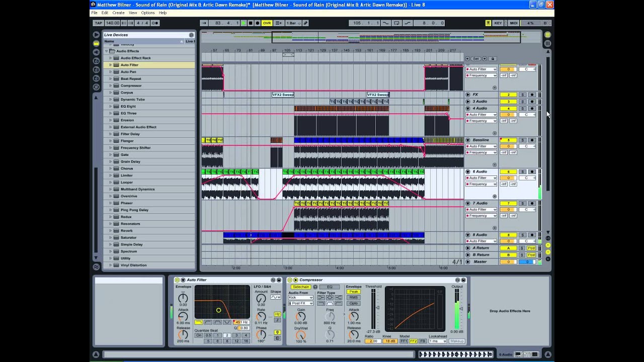Toggle the Punch-Out switch
This screenshot has height=362, width=644.
pos(407,23)
